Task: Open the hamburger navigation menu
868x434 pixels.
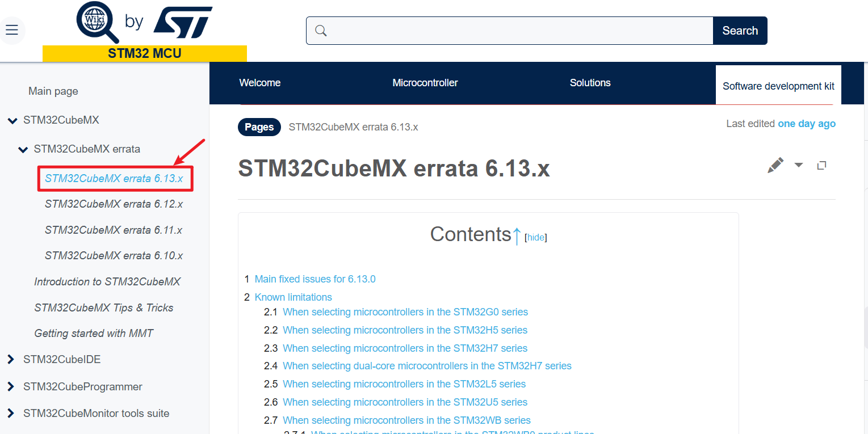Action: coord(12,30)
